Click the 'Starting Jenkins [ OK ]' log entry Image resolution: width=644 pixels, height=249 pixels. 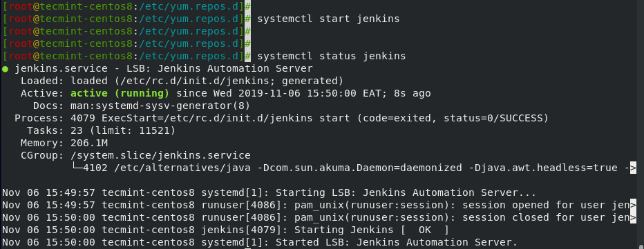pos(372,230)
